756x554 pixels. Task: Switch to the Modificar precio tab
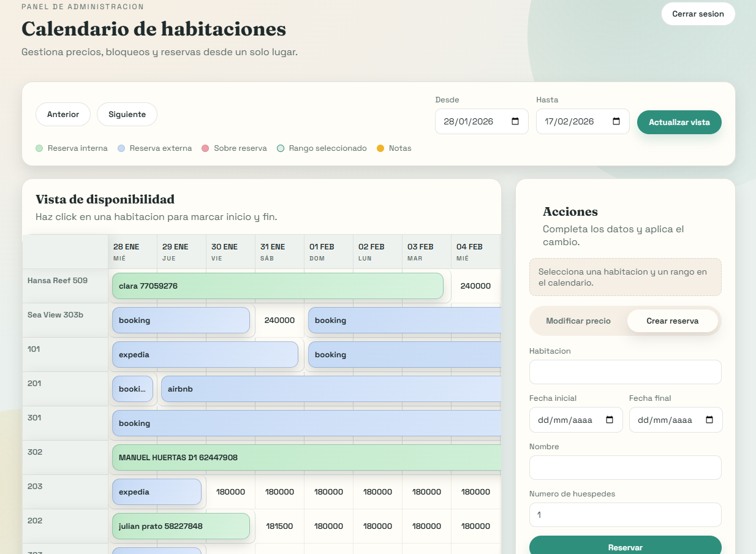578,321
